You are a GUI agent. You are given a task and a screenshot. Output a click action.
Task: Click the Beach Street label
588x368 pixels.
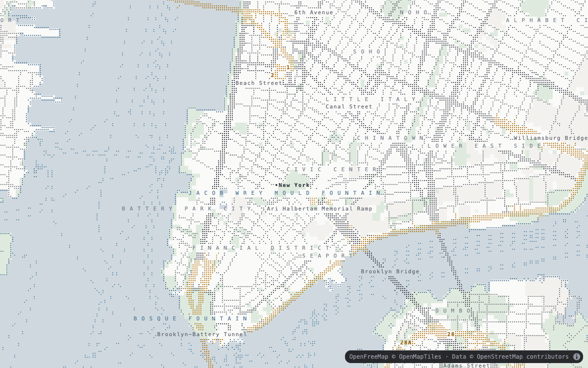point(259,83)
